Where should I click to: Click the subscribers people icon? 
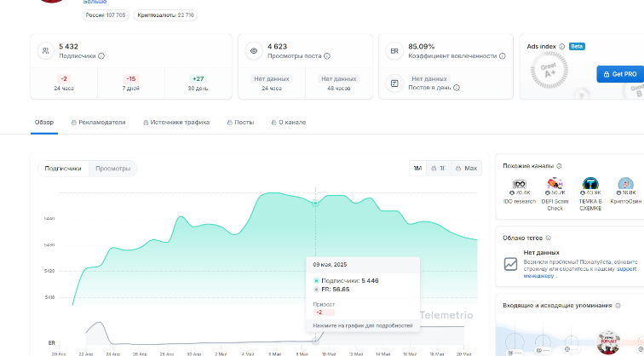coord(44,51)
